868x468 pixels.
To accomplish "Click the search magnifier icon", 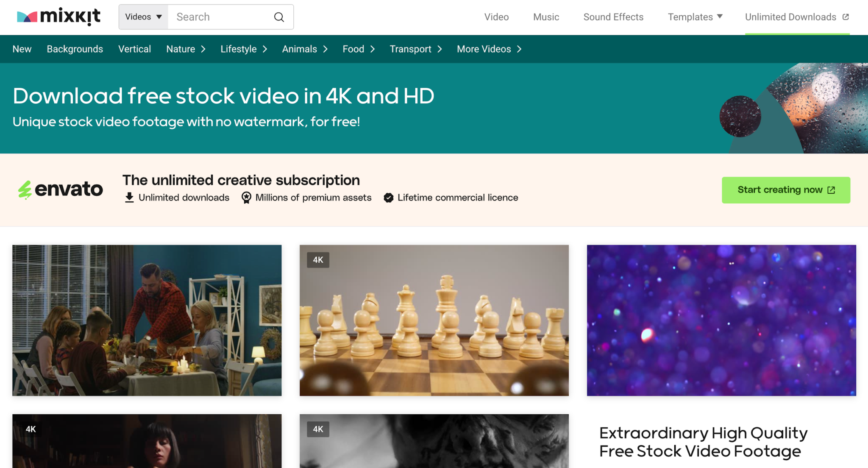I will [x=278, y=17].
